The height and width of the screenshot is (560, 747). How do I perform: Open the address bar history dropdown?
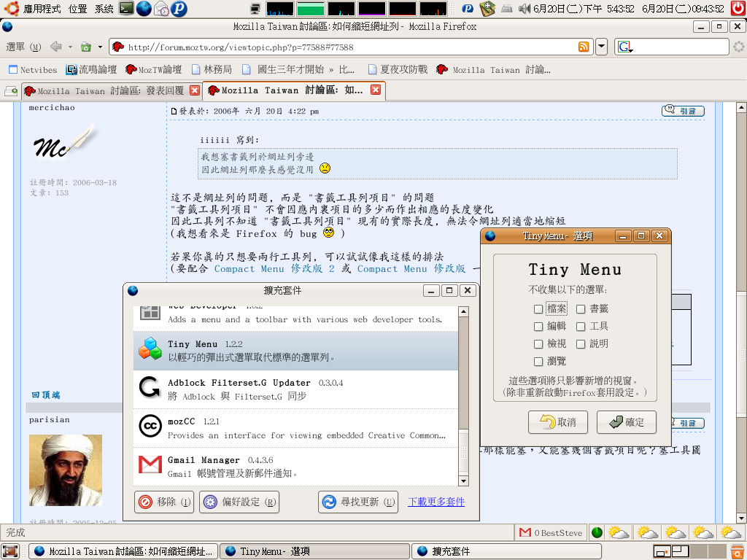[x=601, y=47]
